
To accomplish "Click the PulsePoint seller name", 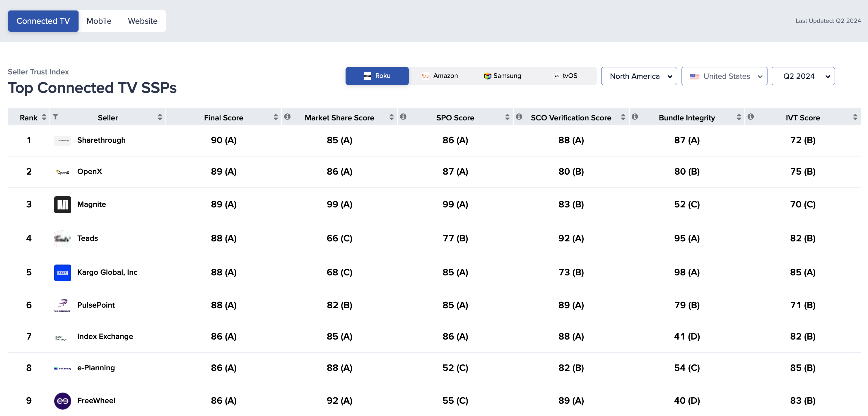I will (96, 305).
